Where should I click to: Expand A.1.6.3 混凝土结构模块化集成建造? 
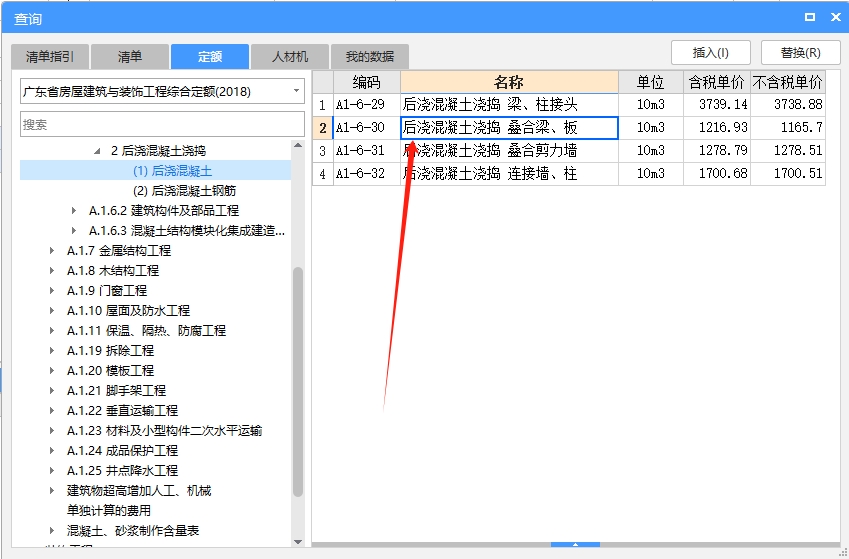point(74,231)
